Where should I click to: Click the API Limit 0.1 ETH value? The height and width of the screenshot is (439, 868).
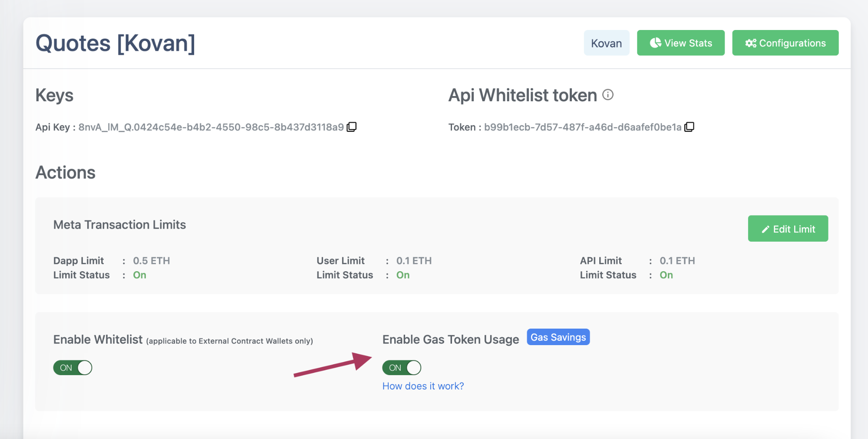click(677, 261)
